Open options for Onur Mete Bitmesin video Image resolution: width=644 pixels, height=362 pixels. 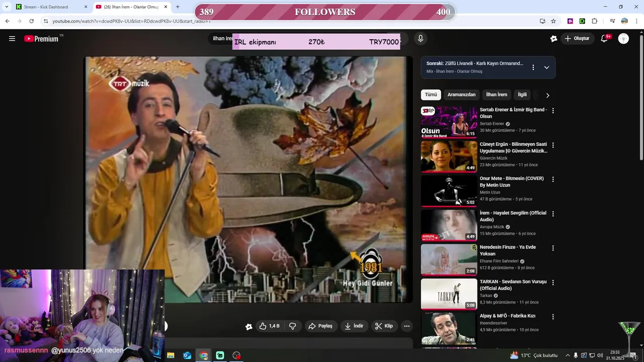(553, 179)
